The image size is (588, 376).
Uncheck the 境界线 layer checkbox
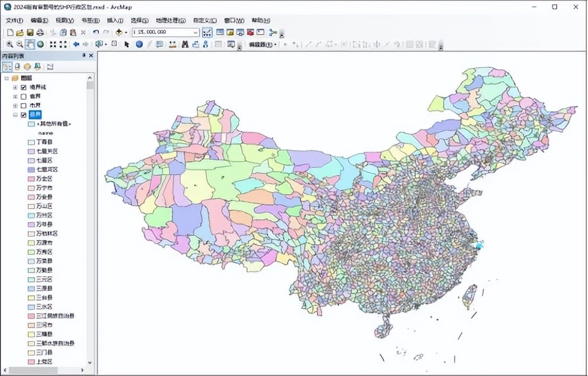click(23, 87)
